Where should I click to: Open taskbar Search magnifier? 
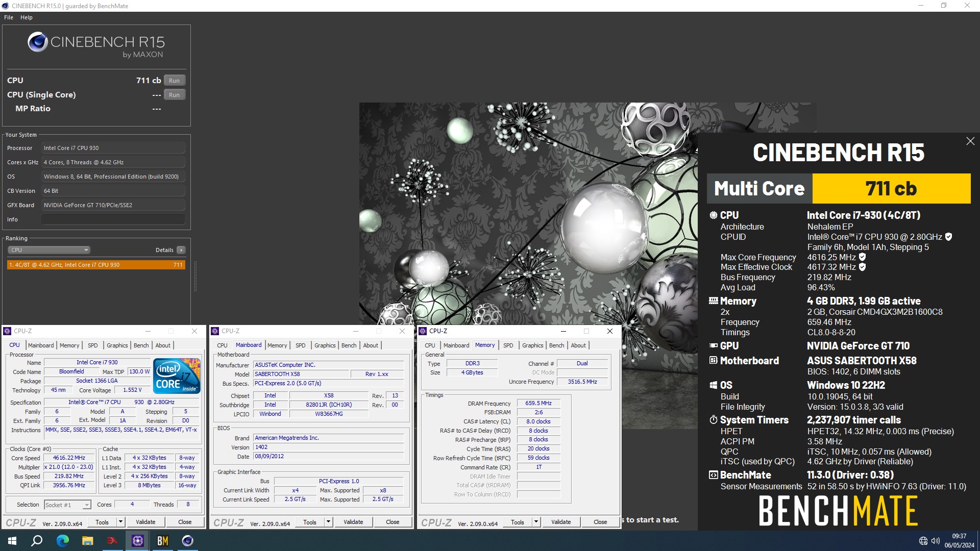(x=37, y=541)
